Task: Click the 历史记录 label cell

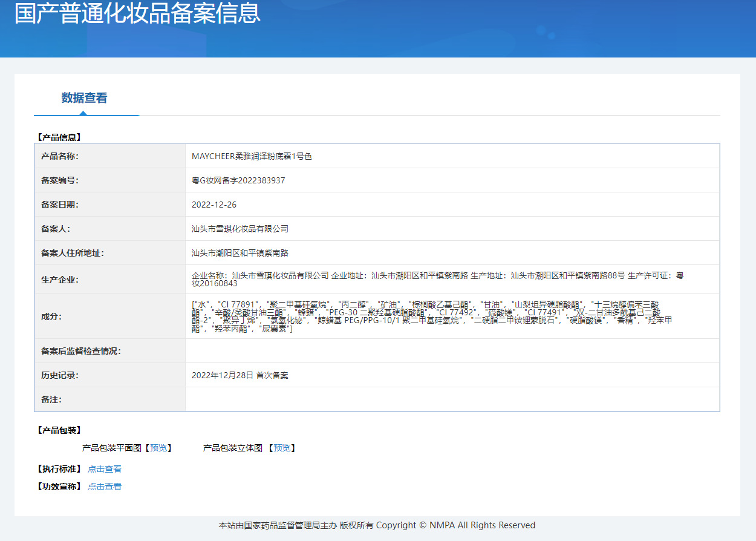Action: click(x=110, y=375)
